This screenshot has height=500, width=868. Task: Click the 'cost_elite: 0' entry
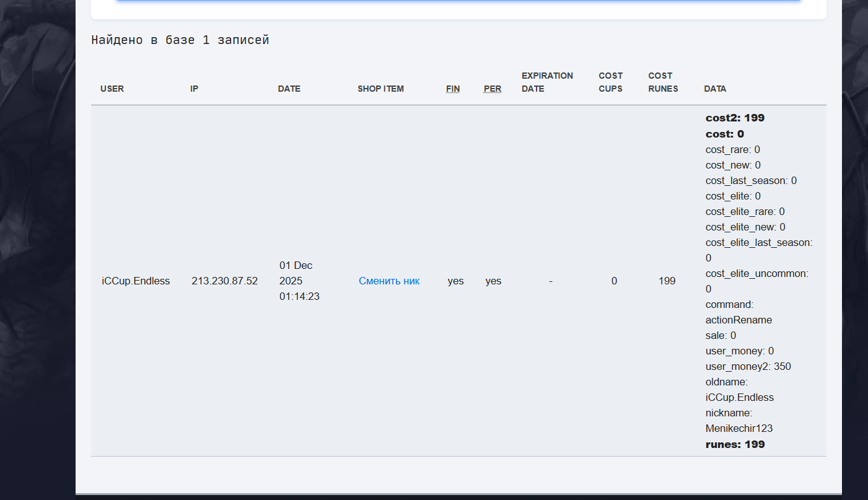(x=733, y=196)
